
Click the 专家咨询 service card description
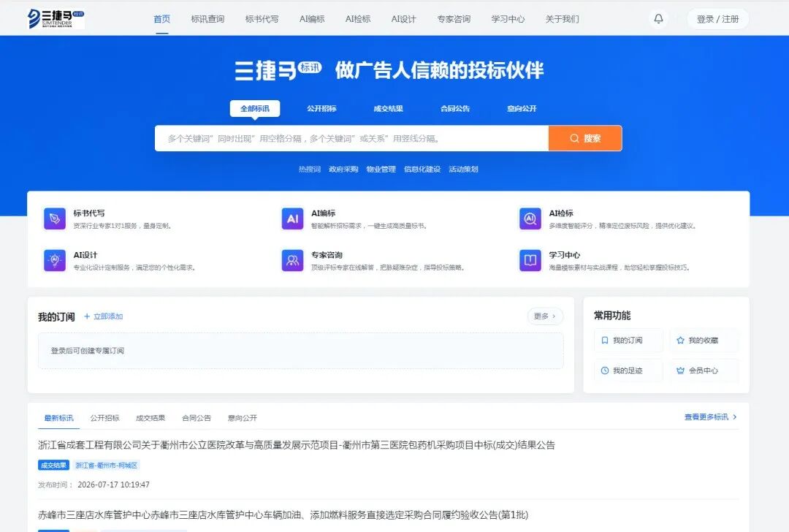(x=387, y=267)
